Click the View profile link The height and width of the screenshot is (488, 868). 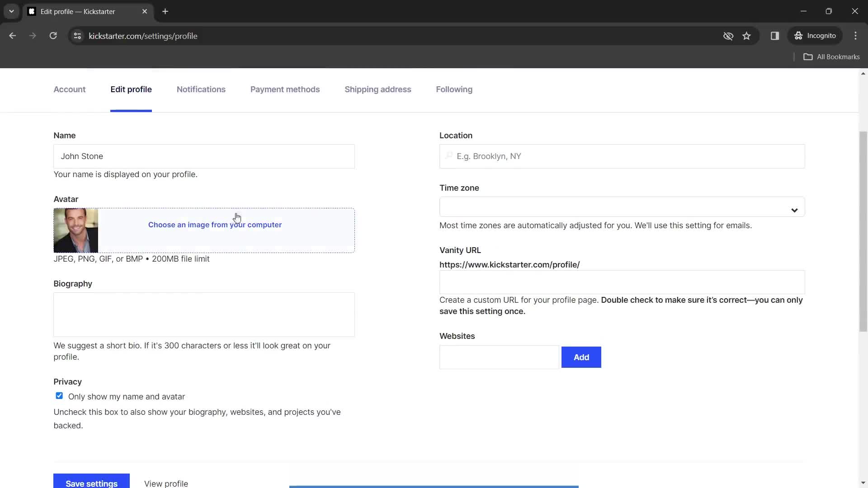click(x=166, y=483)
